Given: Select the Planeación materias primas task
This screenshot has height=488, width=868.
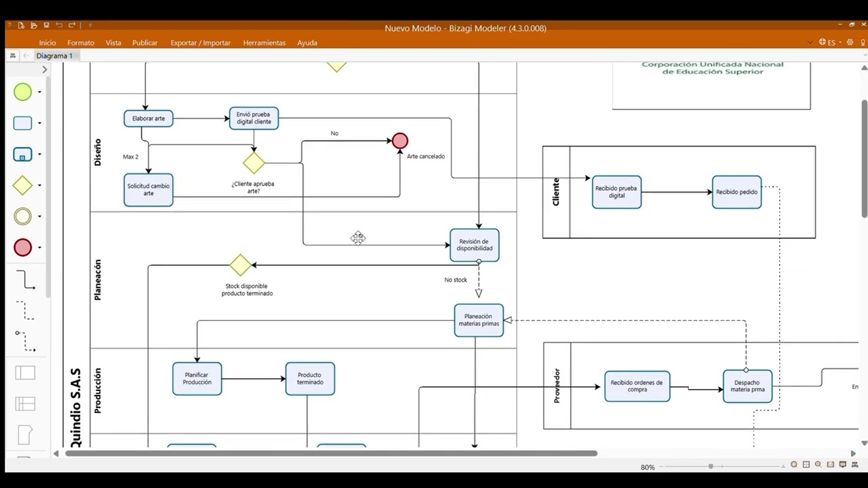Looking at the screenshot, I should [x=479, y=320].
